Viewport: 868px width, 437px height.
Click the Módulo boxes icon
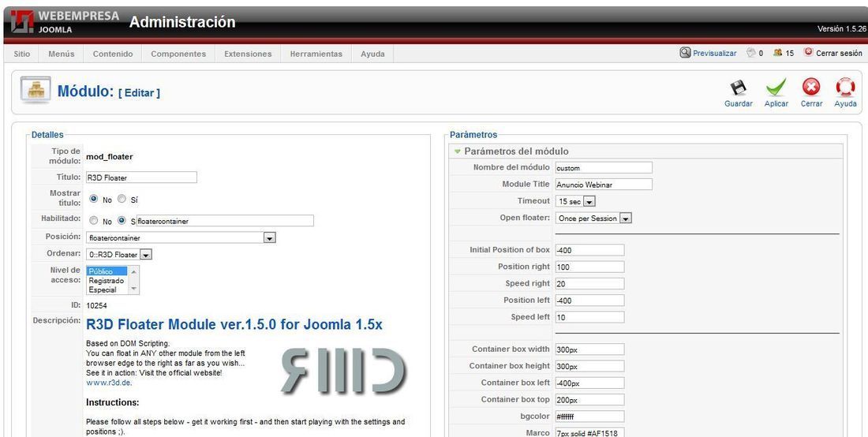[36, 90]
